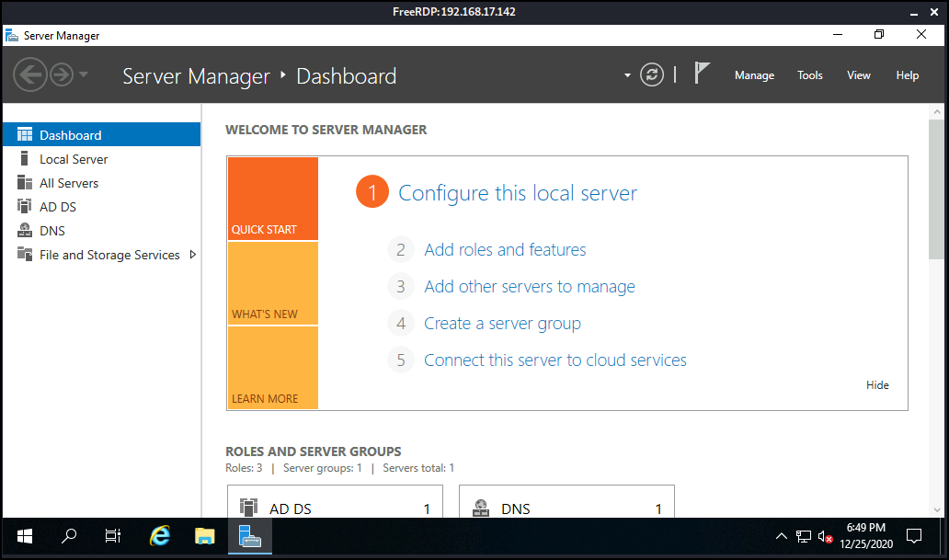Click the 'Servers total: 1' summary text
This screenshot has height=560, width=949.
click(x=418, y=468)
